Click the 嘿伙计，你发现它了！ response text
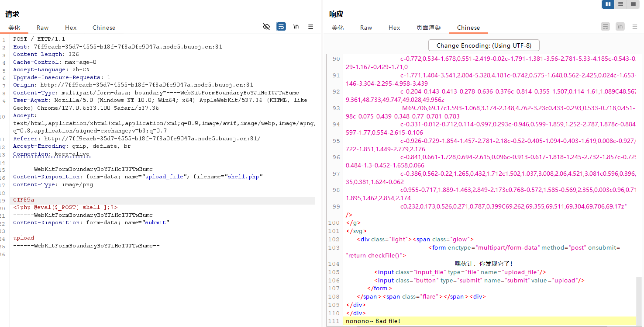 click(483, 264)
